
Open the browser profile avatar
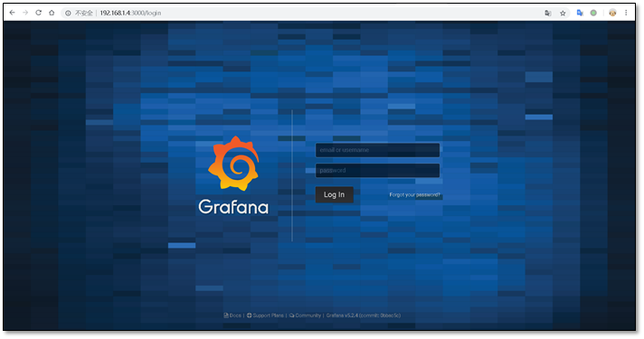(612, 13)
